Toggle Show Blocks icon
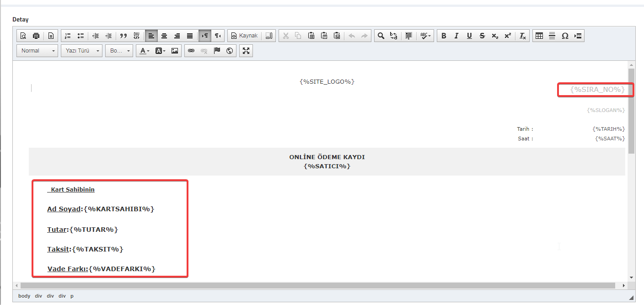644x305 pixels. pos(269,36)
